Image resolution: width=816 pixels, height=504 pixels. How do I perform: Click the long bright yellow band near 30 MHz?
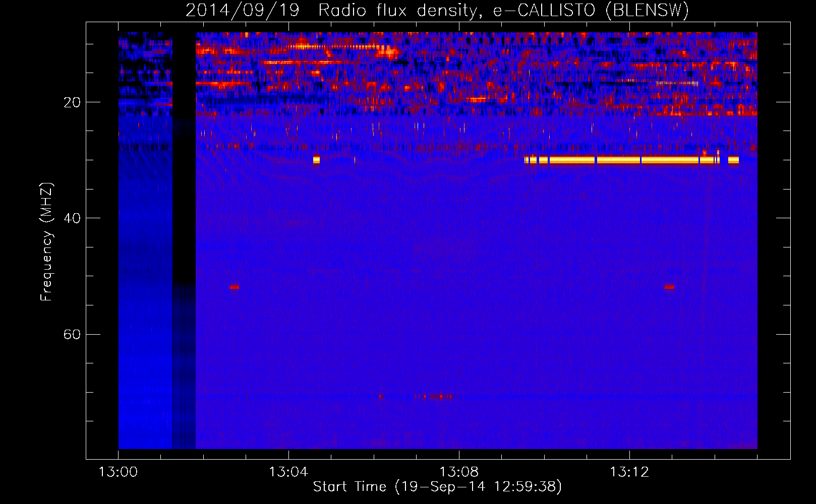631,160
